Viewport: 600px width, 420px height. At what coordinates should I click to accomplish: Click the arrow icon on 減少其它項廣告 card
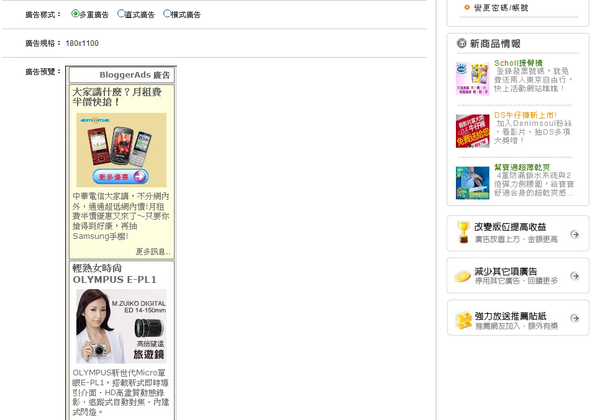574,276
